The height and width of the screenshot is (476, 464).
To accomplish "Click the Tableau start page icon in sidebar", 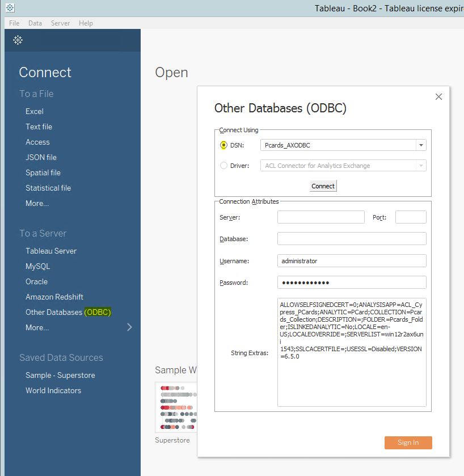I will (x=18, y=40).
